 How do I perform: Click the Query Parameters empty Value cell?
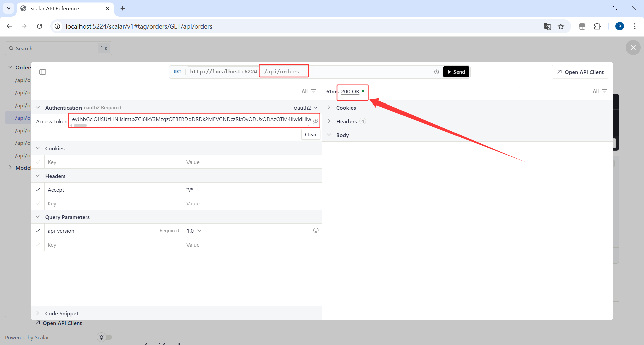point(252,245)
